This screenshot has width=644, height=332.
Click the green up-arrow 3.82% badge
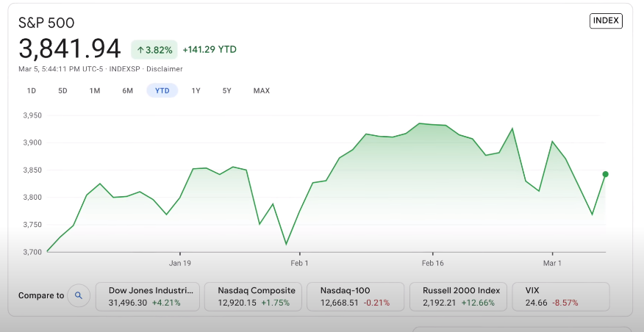pyautogui.click(x=154, y=50)
